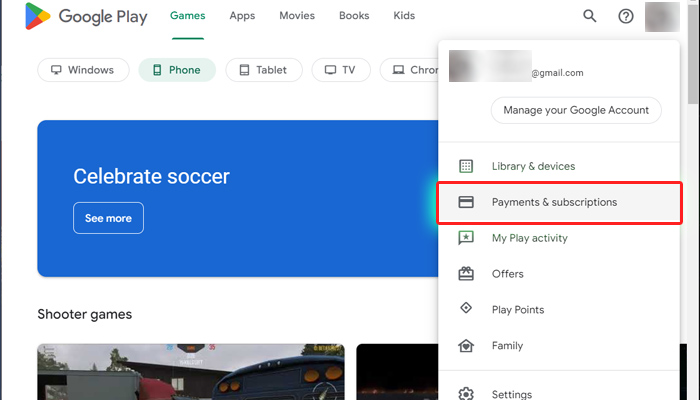This screenshot has width=700, height=400.
Task: Click Manage your Google Account button
Action: click(576, 110)
